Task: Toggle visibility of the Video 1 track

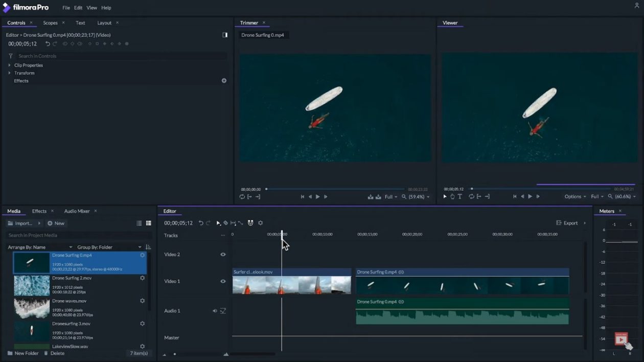Action: pos(223,281)
